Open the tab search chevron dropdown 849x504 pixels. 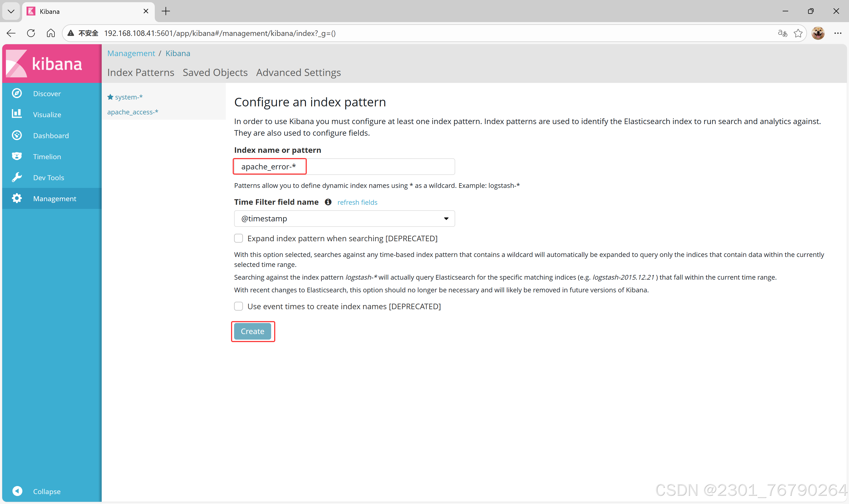tap(11, 11)
